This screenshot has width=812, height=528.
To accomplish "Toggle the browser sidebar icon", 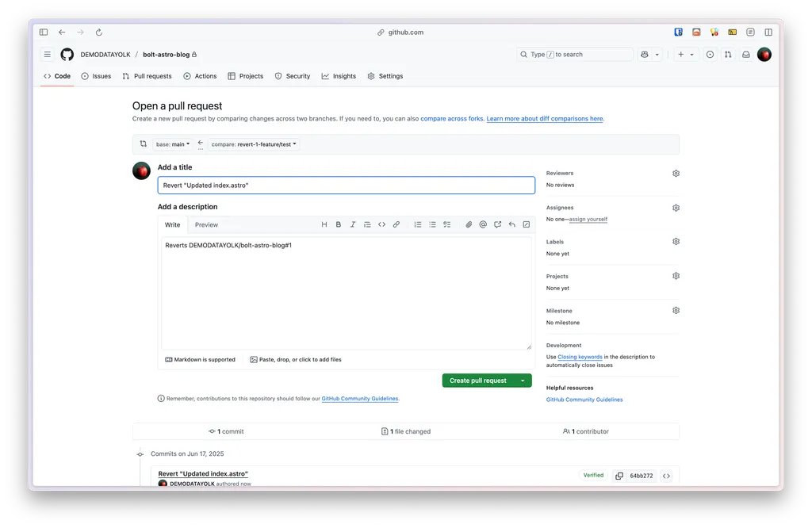I will 44,32.
